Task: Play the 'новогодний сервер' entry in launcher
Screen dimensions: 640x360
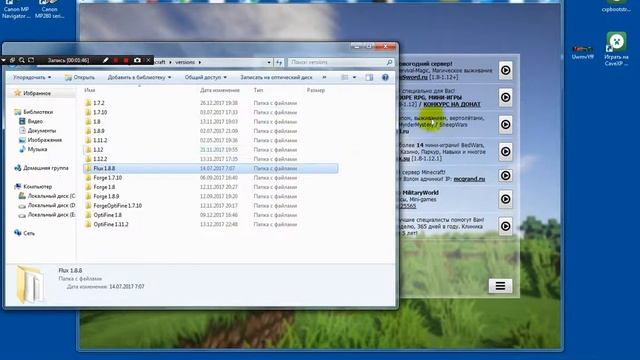Action: pyautogui.click(x=505, y=70)
